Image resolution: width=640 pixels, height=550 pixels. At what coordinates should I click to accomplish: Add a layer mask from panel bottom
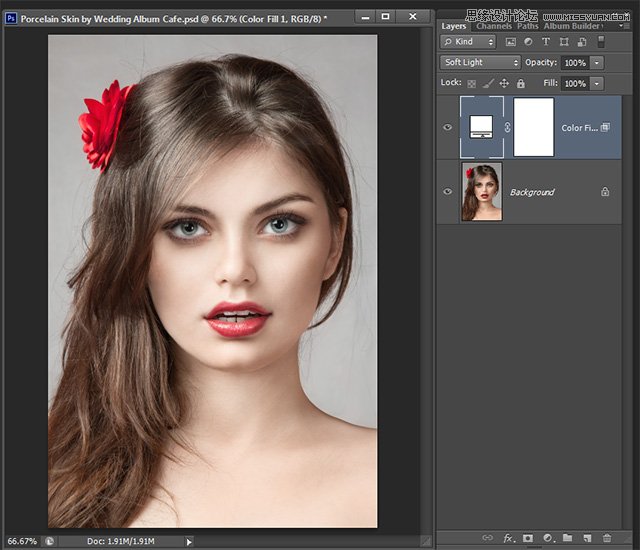coord(527,538)
